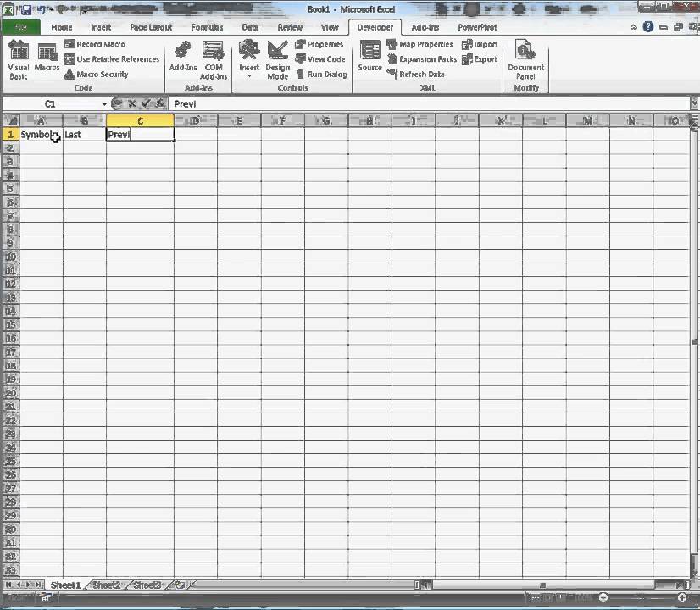Open the Add-Ins ribbon tab

(x=425, y=27)
